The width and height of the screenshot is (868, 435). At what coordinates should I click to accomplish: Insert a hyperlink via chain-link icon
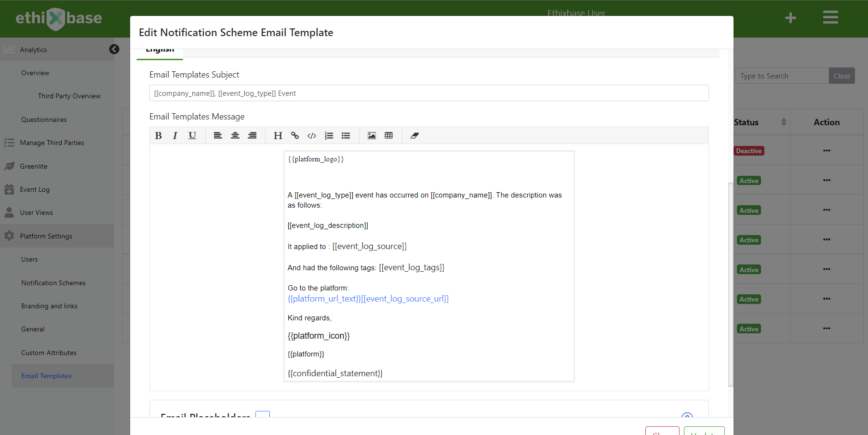coord(295,136)
